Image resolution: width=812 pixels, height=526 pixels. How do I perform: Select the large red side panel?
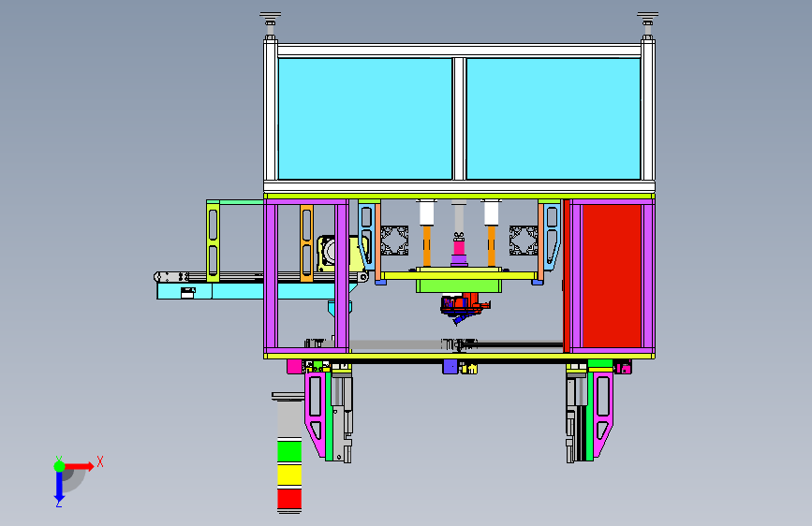pyautogui.click(x=612, y=275)
